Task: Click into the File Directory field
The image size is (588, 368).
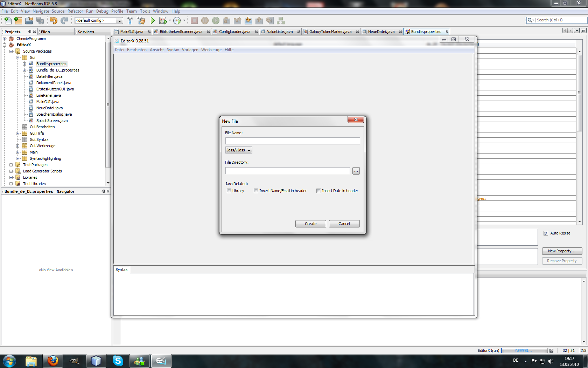Action: (x=288, y=171)
